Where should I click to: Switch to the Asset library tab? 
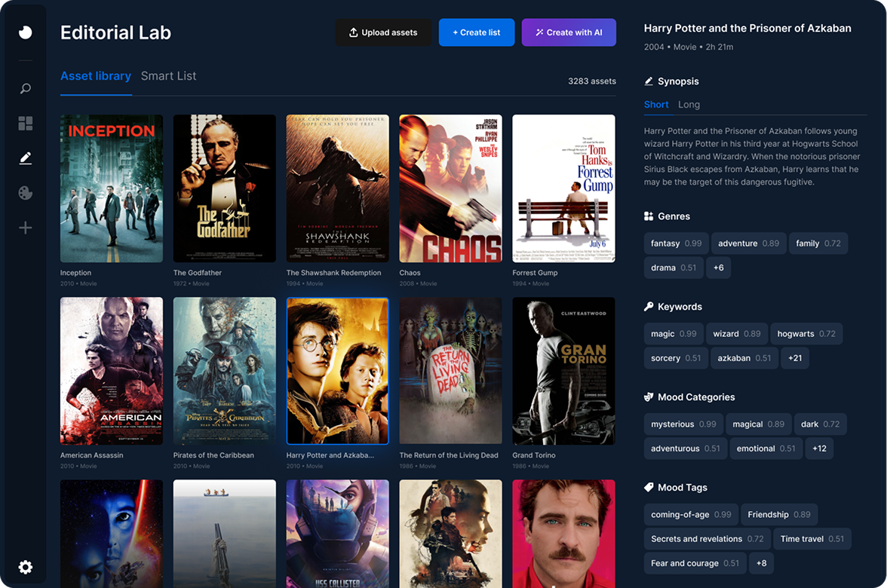[x=96, y=75]
